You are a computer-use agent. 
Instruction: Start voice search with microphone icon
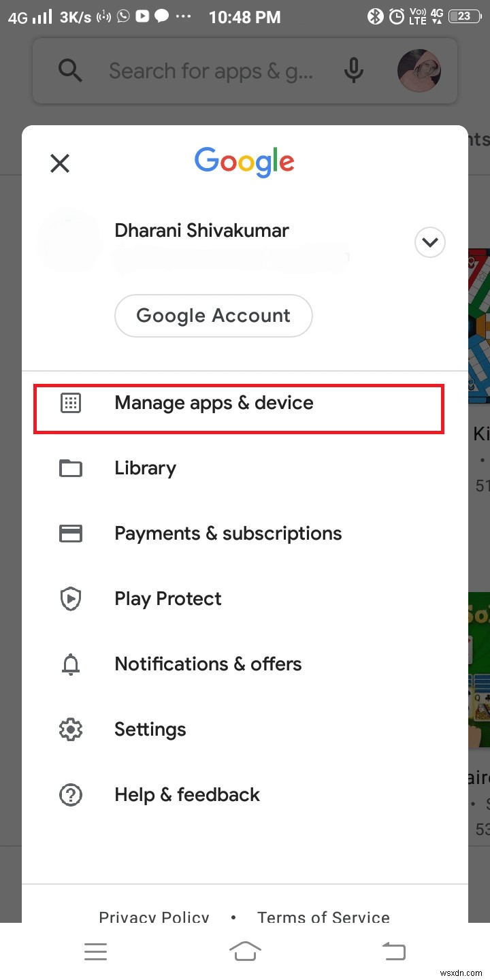click(353, 70)
